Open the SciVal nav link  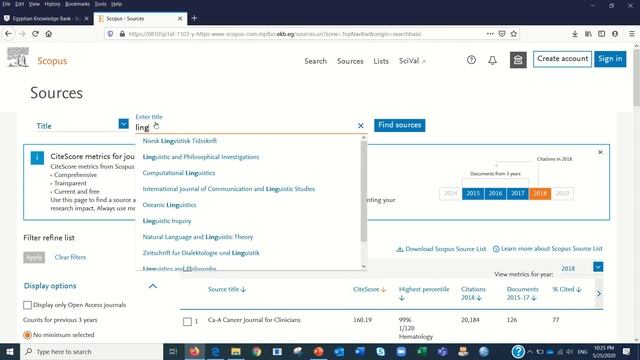(412, 61)
